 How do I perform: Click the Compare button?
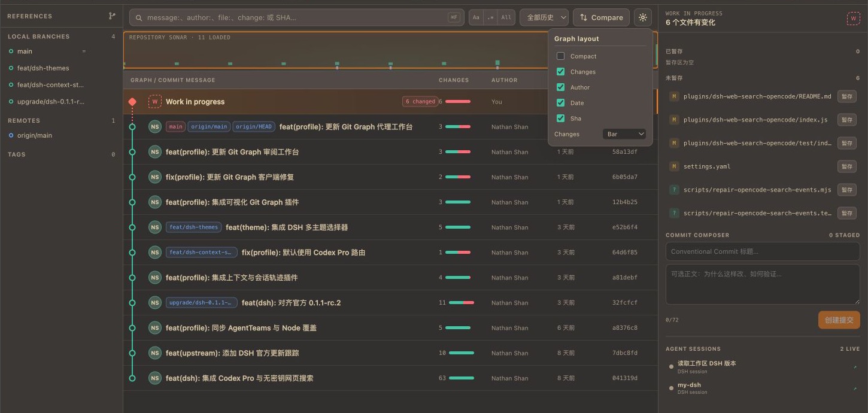point(601,17)
